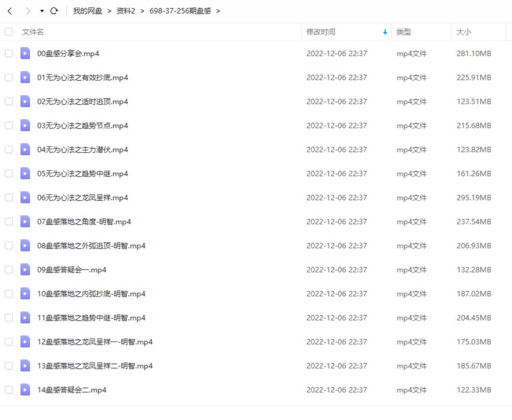This screenshot has width=512, height=420.
Task: Click size value 281.10MB
Action: pyautogui.click(x=474, y=53)
